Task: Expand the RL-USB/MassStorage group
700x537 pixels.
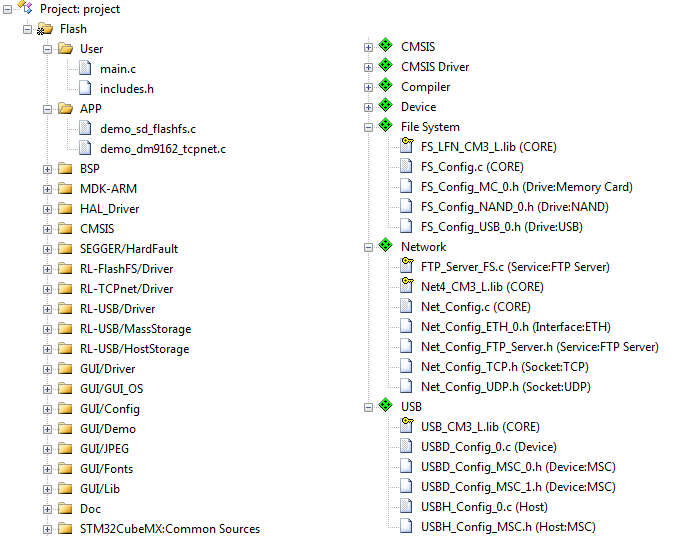Action: tap(47, 329)
